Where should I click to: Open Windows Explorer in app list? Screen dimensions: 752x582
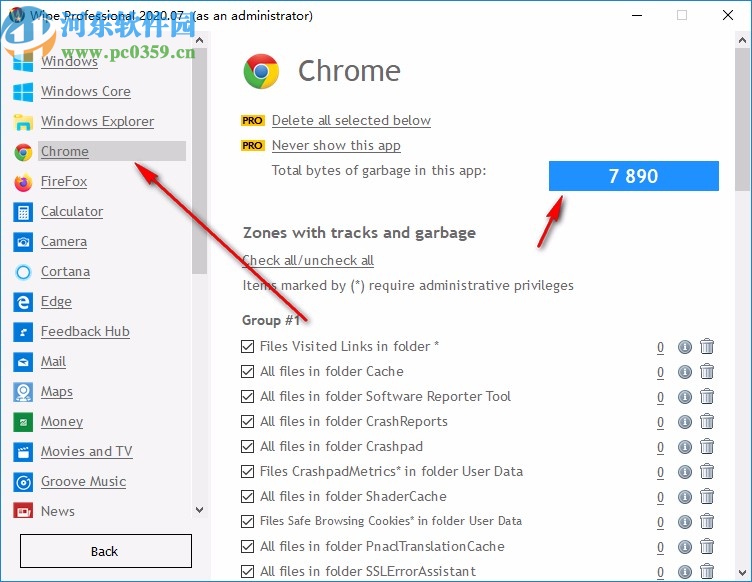[97, 122]
